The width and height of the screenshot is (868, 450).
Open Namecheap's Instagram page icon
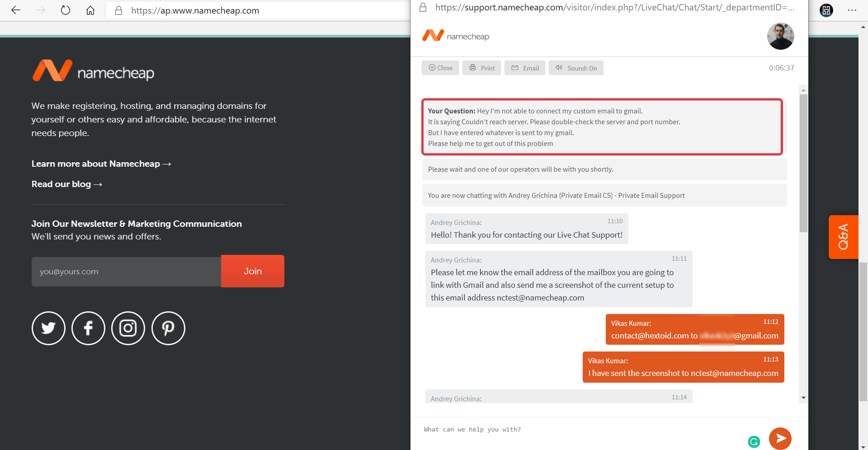coord(128,328)
